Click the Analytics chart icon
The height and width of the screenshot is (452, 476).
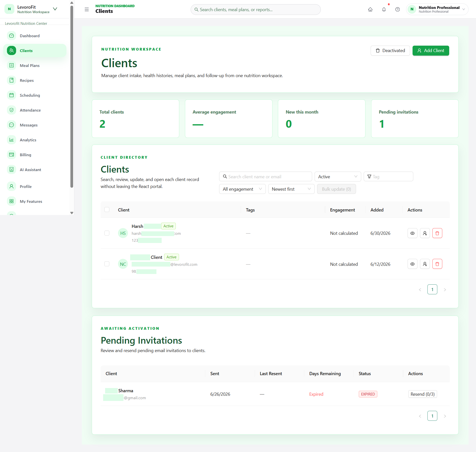[x=11, y=140]
